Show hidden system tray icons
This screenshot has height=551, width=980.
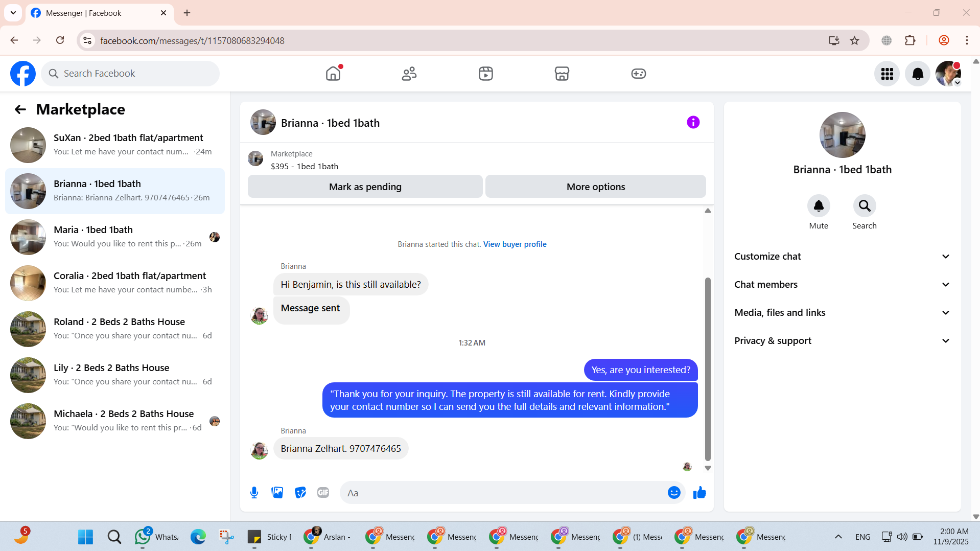click(838, 537)
